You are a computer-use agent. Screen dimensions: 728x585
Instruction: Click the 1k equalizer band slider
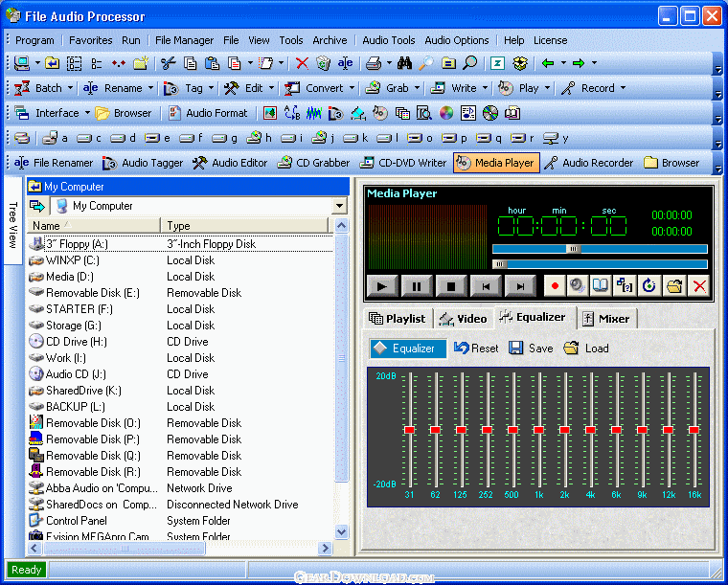pyautogui.click(x=538, y=430)
